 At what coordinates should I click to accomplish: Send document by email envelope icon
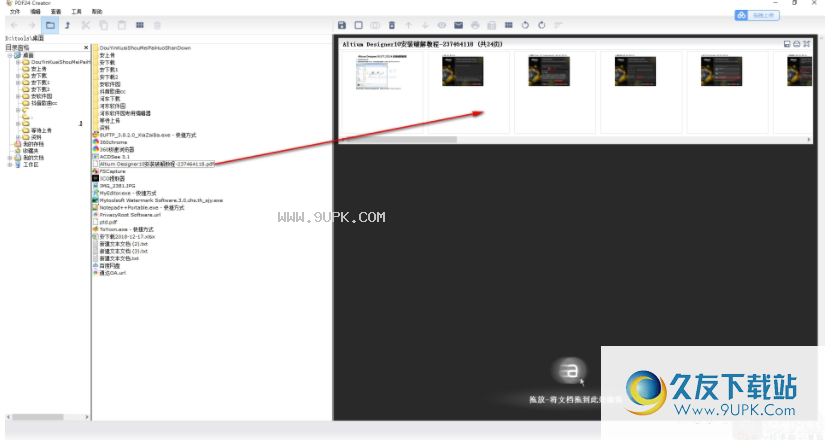pyautogui.click(x=458, y=25)
